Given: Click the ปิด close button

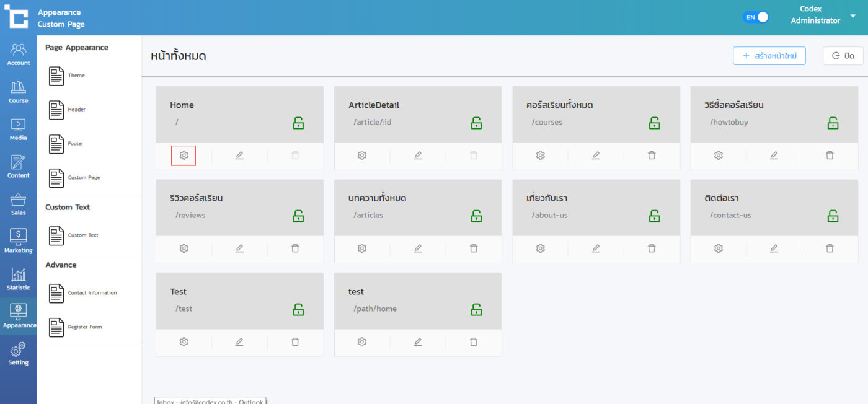Looking at the screenshot, I should [843, 56].
